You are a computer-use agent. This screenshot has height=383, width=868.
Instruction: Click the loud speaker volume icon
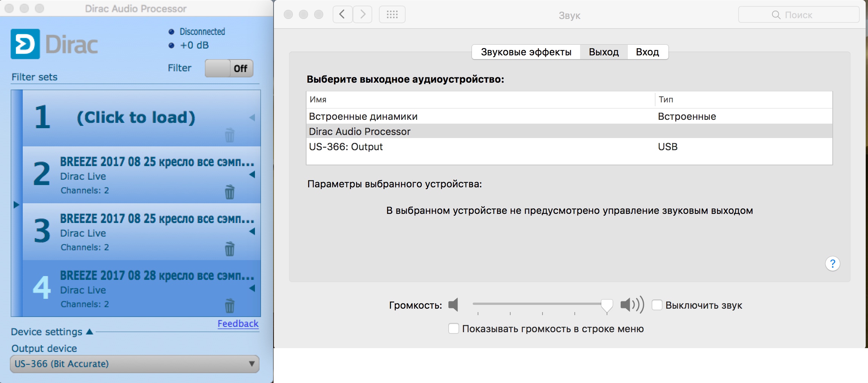632,305
